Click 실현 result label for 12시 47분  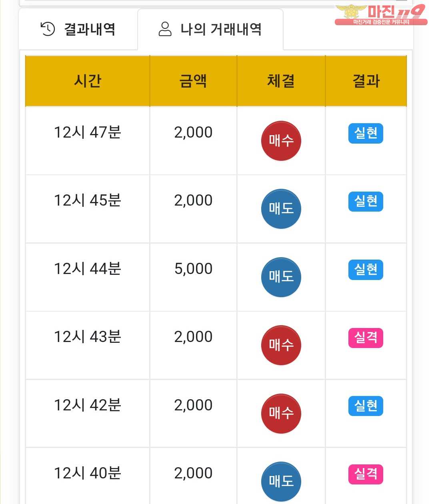click(366, 133)
